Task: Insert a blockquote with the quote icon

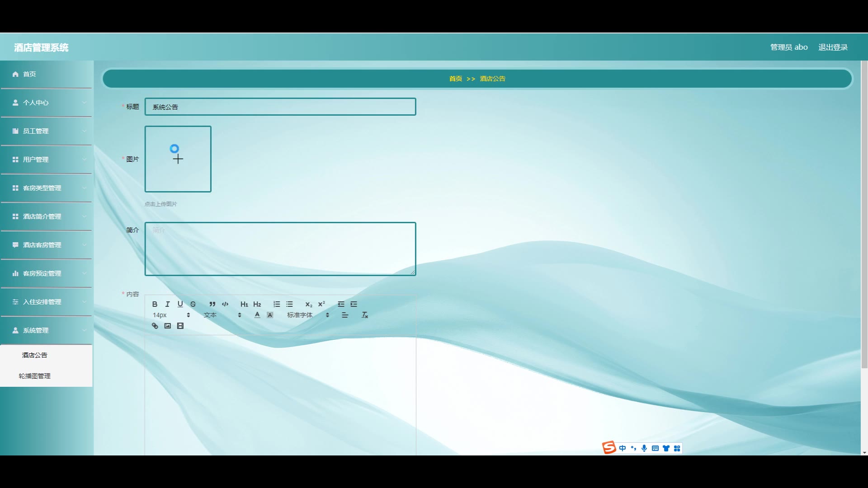Action: click(x=212, y=304)
